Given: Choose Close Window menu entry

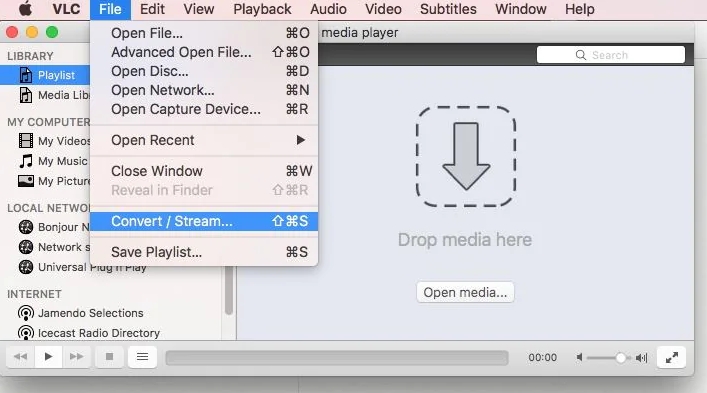Looking at the screenshot, I should click(204, 171).
